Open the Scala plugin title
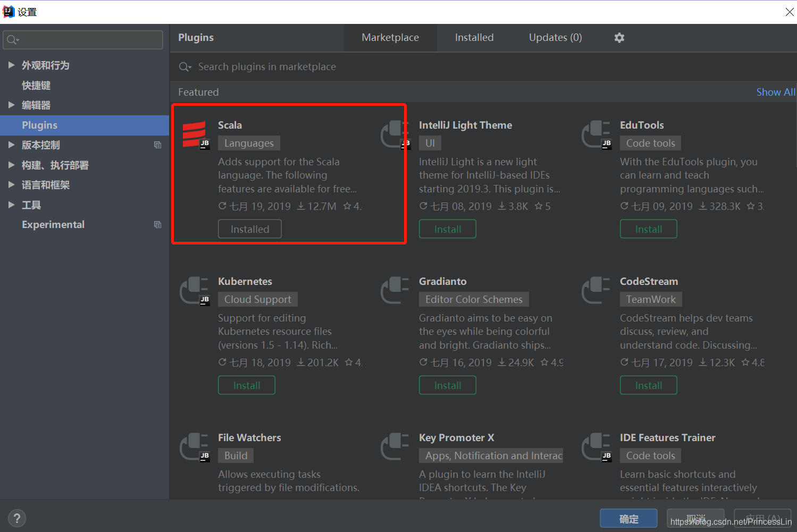Screen dimensions: 797x532 230,125
